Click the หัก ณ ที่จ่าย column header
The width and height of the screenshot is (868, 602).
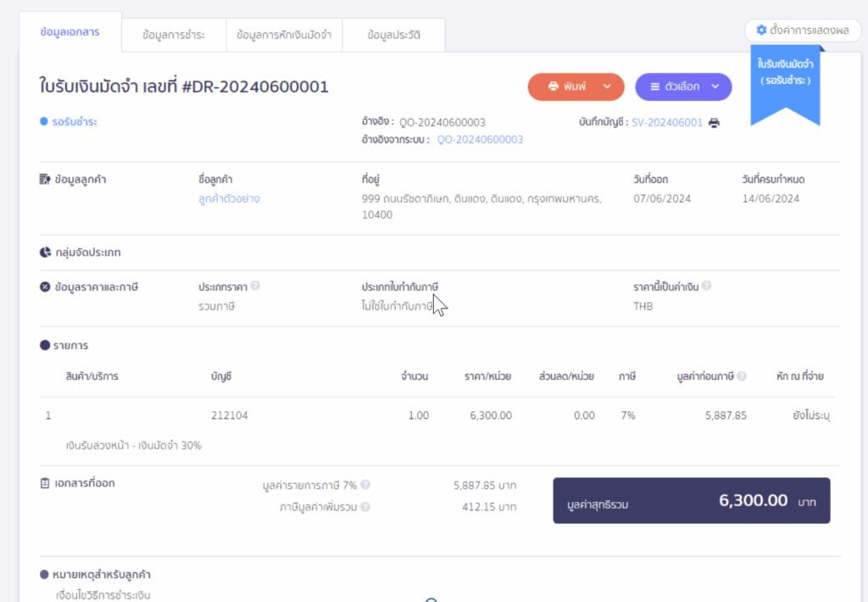point(800,376)
